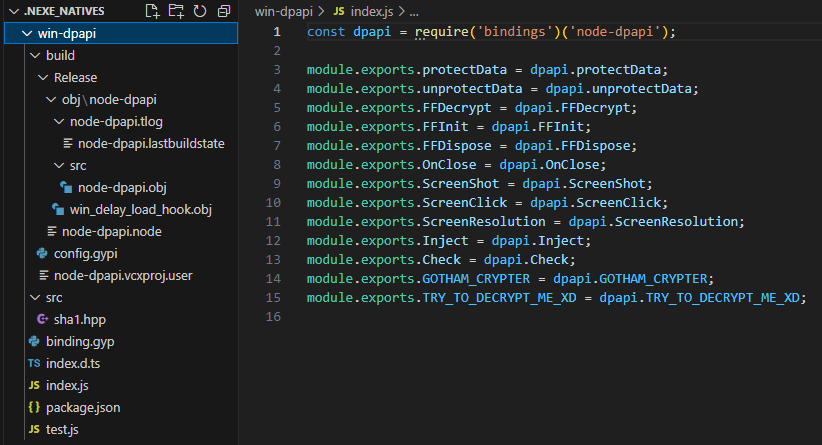Open binding.gyp in the file tree
Screen dimensions: 822x445
tap(80, 342)
